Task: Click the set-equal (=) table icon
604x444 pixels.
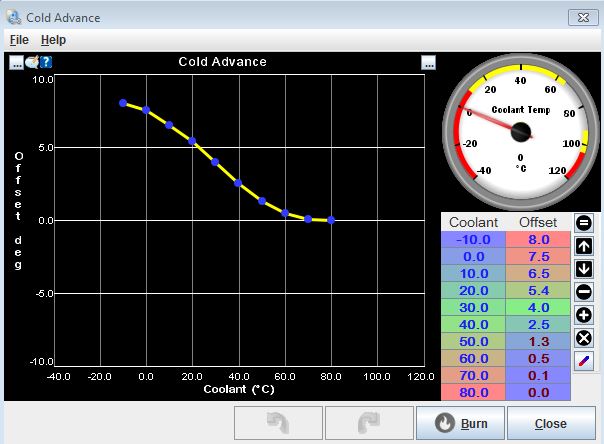Action: pyautogui.click(x=585, y=223)
